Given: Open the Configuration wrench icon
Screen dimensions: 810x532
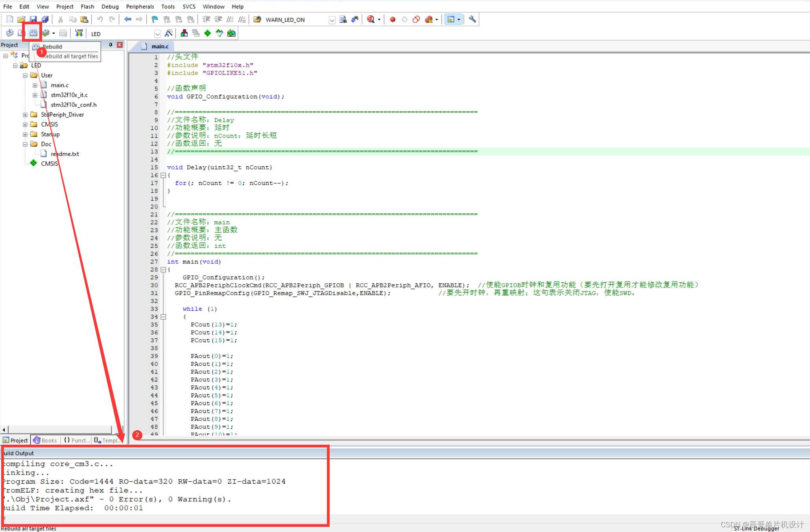Looking at the screenshot, I should [472, 19].
